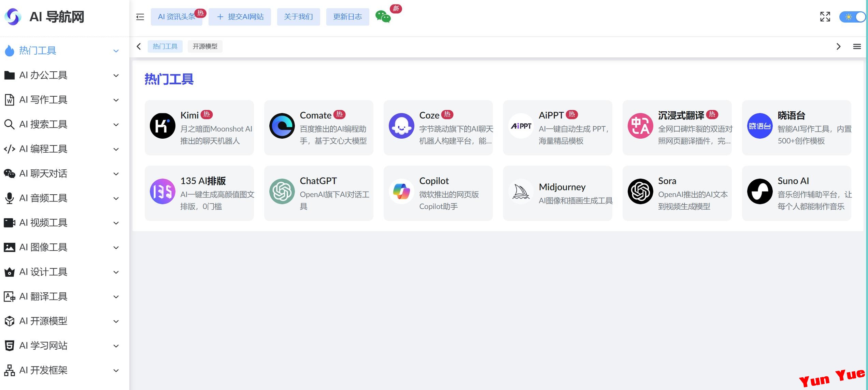Click the 135 AI排版 purple icon

tap(162, 192)
